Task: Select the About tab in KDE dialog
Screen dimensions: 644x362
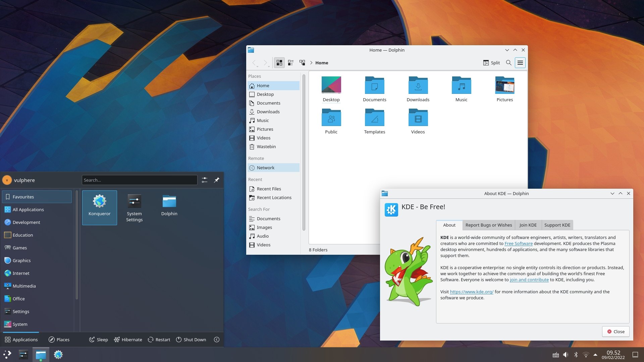Action: pyautogui.click(x=449, y=225)
